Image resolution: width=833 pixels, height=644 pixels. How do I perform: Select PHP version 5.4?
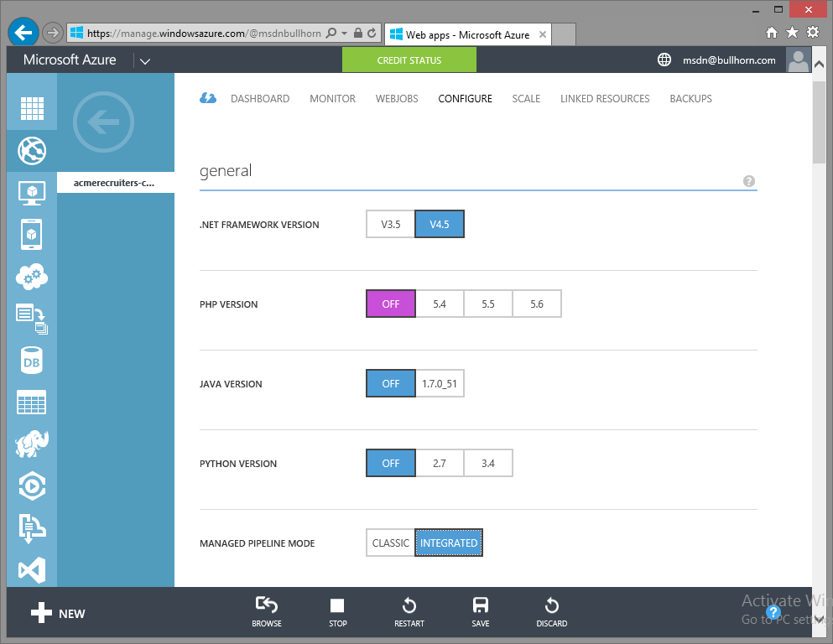[x=440, y=304]
